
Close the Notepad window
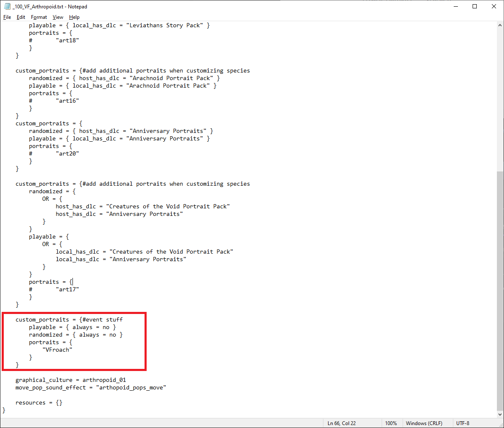(x=494, y=6)
